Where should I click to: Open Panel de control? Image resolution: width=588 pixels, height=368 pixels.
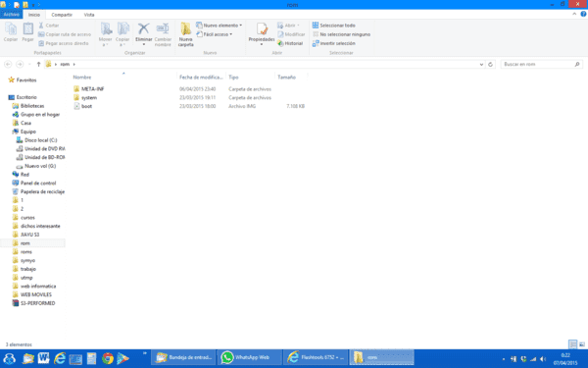[x=38, y=184]
